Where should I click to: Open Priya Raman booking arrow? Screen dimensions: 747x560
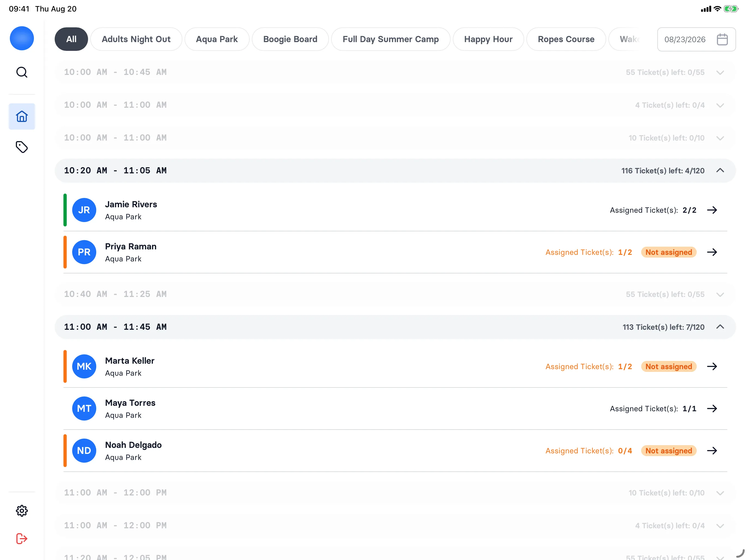pos(712,252)
